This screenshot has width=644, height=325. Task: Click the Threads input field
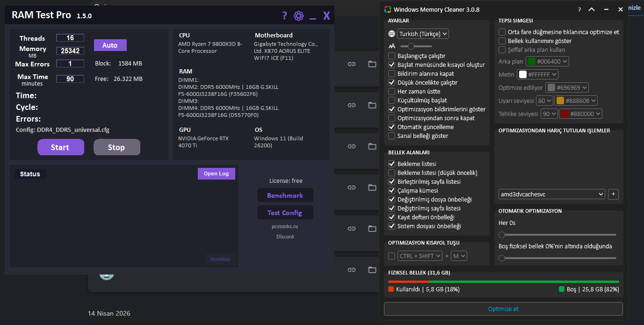70,38
